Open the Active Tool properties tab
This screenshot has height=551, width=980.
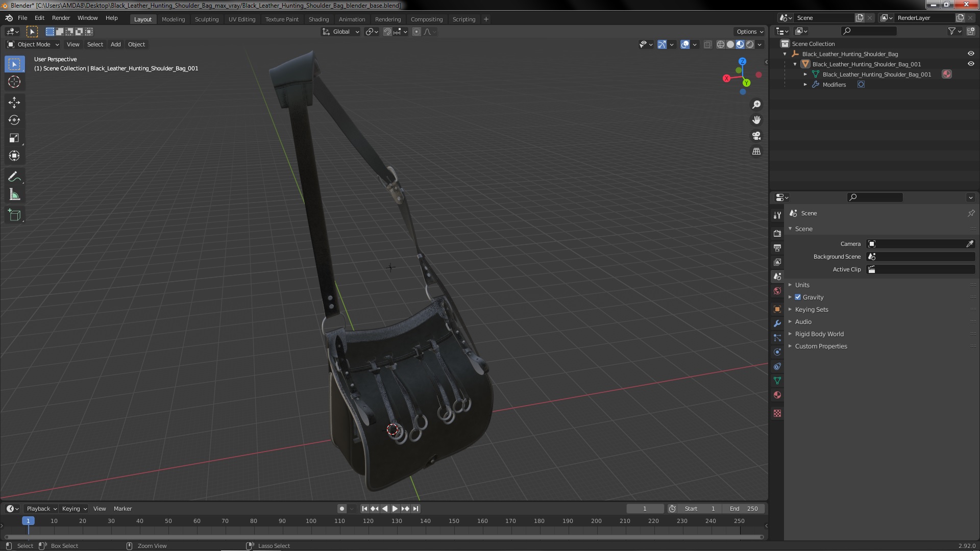coord(777,215)
